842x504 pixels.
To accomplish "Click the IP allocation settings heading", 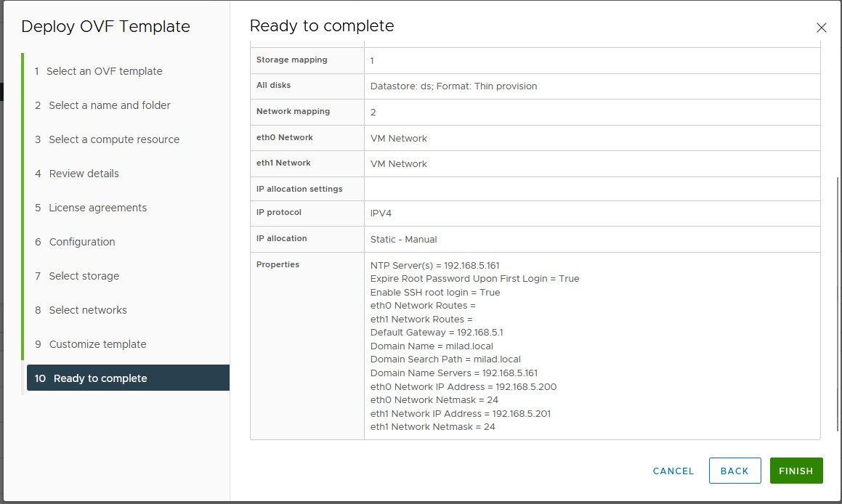I will click(x=299, y=189).
